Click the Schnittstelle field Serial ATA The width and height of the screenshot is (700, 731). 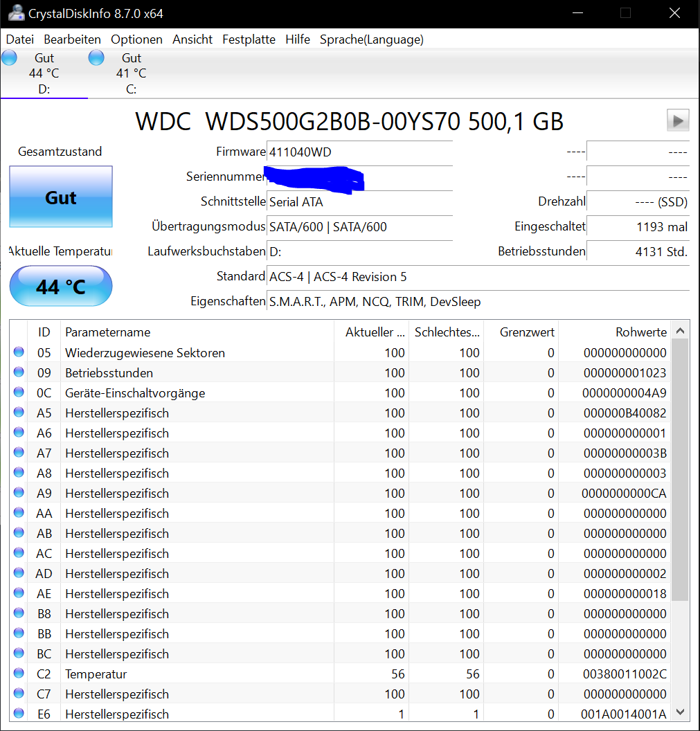[359, 202]
